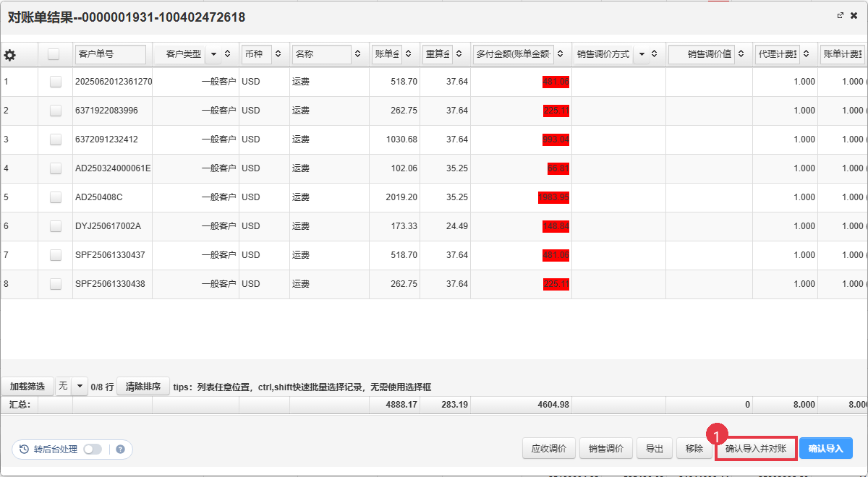This screenshot has width=868, height=477.
Task: Click red overpaid amount in DYJ250617002A row
Action: click(x=556, y=226)
